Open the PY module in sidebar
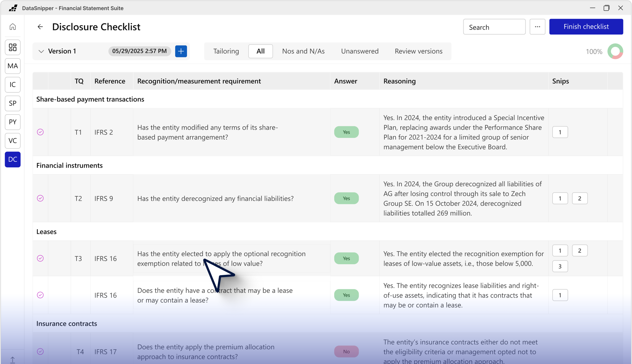Image resolution: width=632 pixels, height=364 pixels. [12, 122]
